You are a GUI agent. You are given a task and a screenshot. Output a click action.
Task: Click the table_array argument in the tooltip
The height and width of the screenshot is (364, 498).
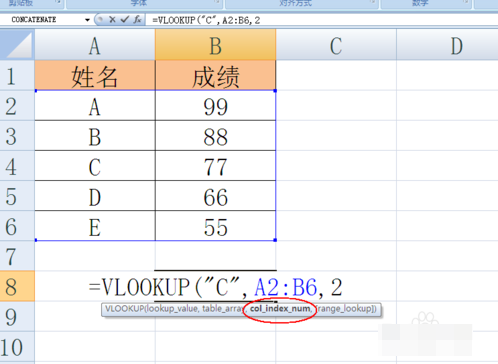click(x=223, y=309)
